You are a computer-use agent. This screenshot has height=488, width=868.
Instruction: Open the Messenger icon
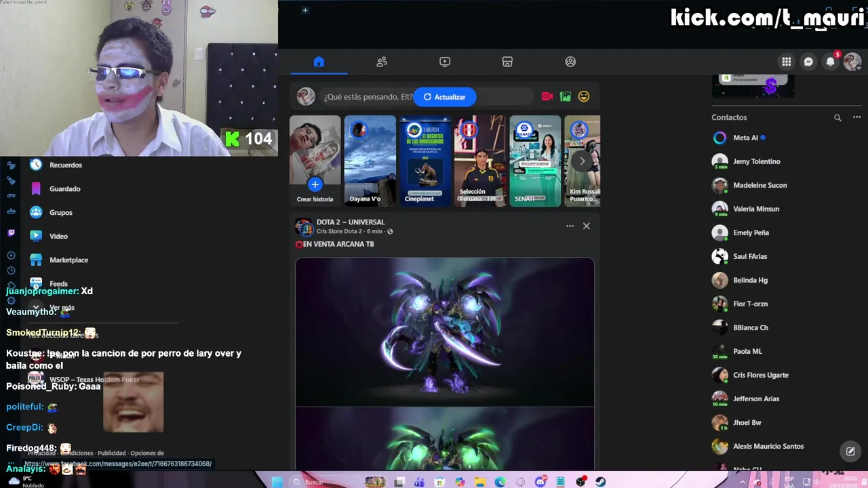808,62
